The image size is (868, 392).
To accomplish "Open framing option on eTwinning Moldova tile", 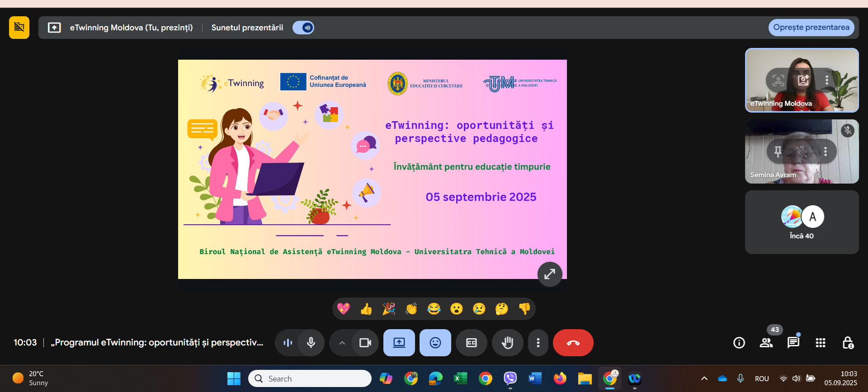I will 778,80.
